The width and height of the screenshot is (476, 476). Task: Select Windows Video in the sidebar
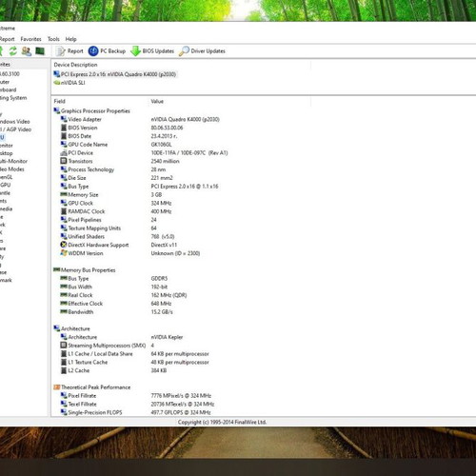[x=14, y=122]
